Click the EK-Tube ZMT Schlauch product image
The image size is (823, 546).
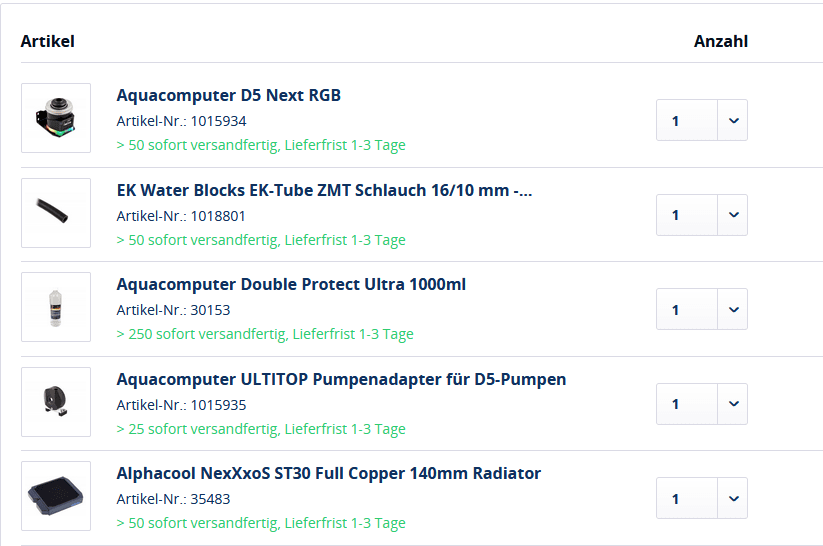point(56,213)
